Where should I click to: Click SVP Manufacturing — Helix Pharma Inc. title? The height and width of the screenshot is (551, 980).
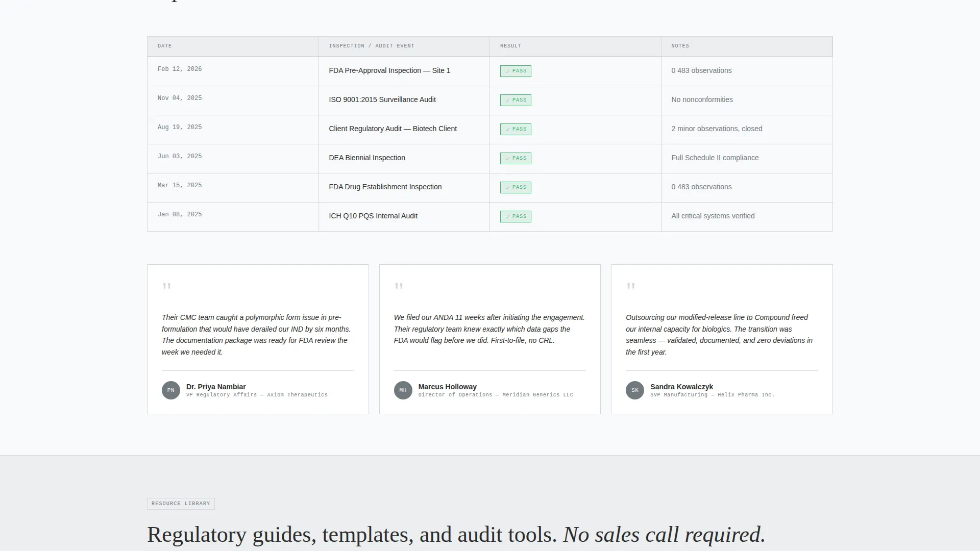[712, 395]
